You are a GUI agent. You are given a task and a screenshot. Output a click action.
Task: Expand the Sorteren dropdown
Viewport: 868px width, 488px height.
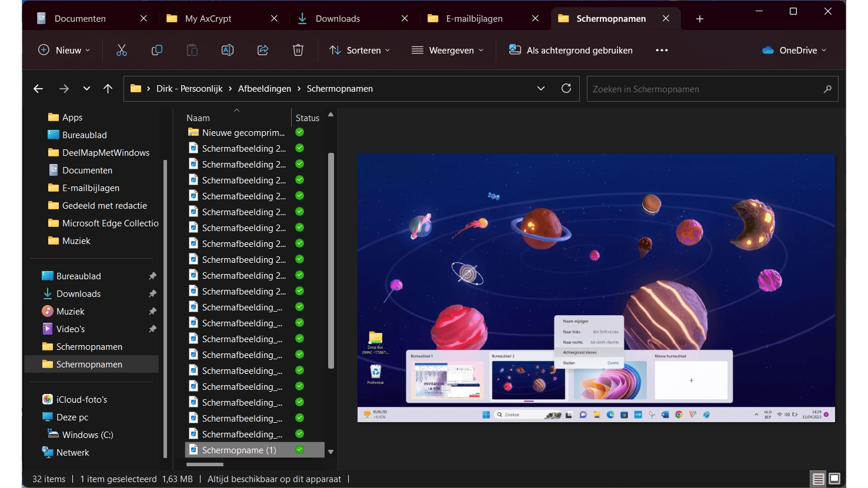[x=360, y=51]
